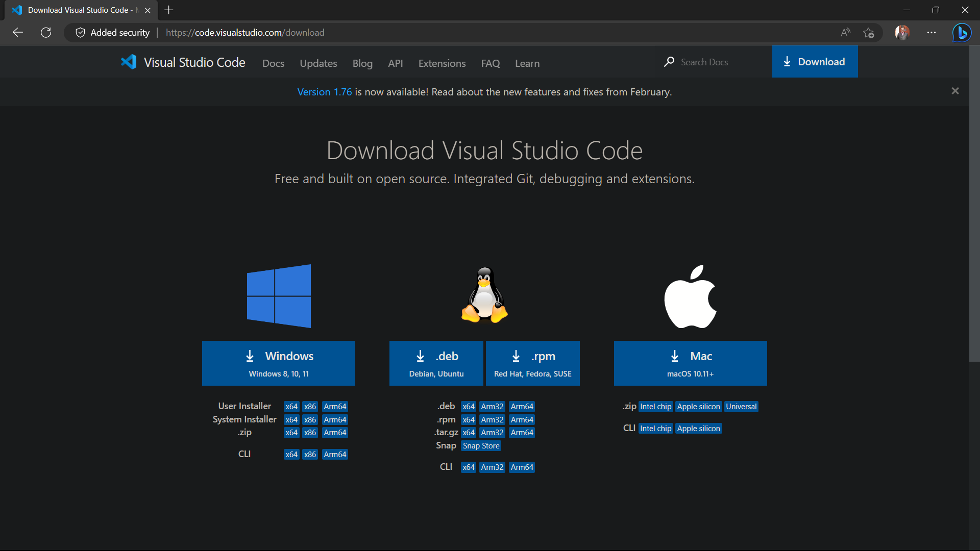Download Linux CLI Arm64
980x551 pixels.
pos(522,467)
